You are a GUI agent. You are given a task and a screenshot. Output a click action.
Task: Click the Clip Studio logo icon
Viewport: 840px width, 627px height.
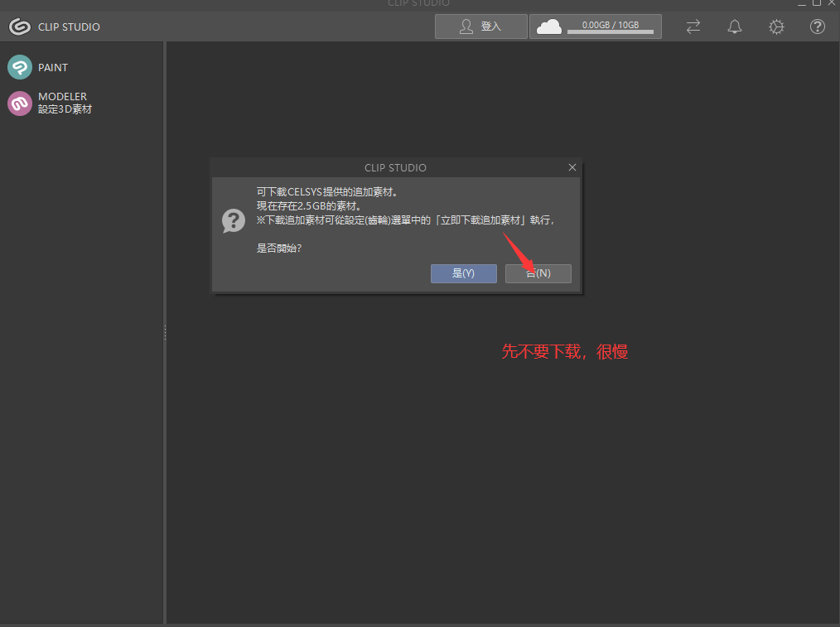pyautogui.click(x=20, y=27)
